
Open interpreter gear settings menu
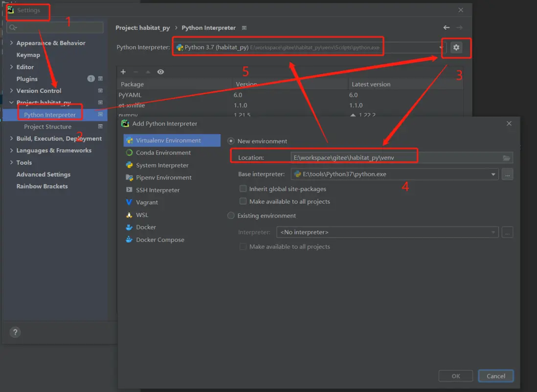click(x=456, y=47)
